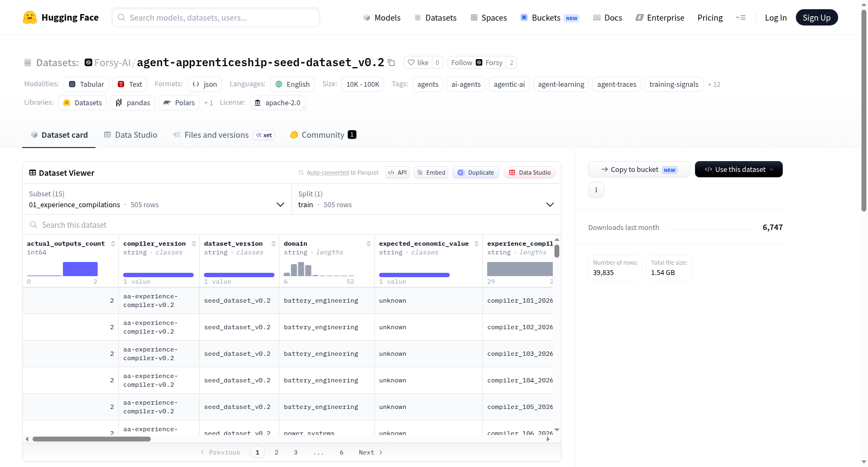Open the Split train dropdown
868x467 pixels.
click(426, 199)
